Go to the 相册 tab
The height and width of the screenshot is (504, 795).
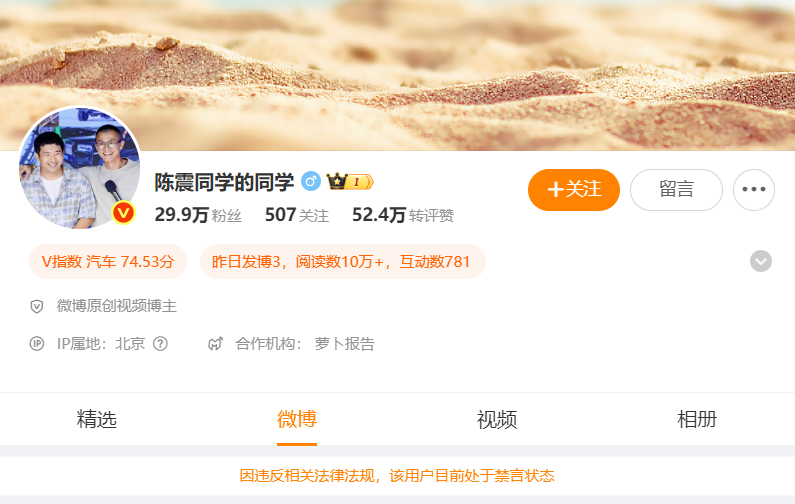697,420
